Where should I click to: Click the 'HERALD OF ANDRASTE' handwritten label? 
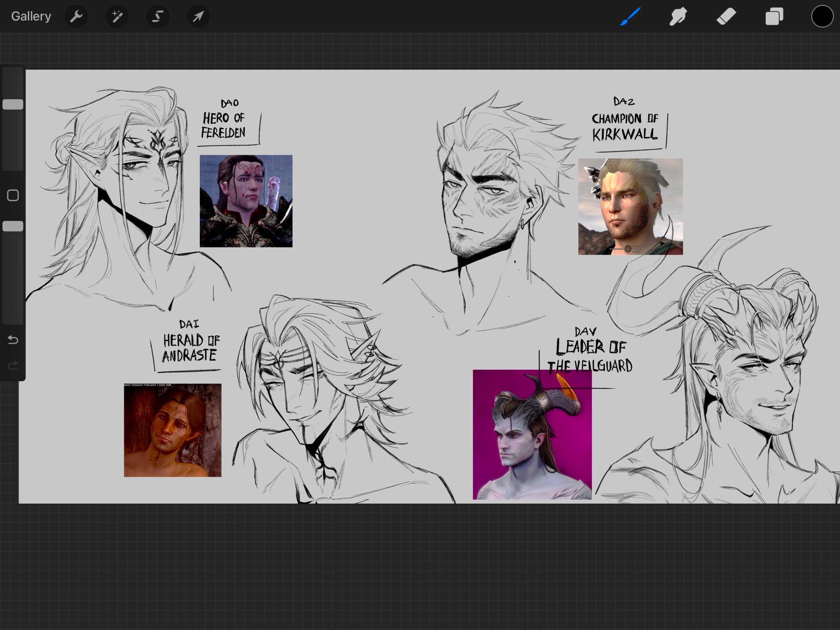click(x=191, y=348)
